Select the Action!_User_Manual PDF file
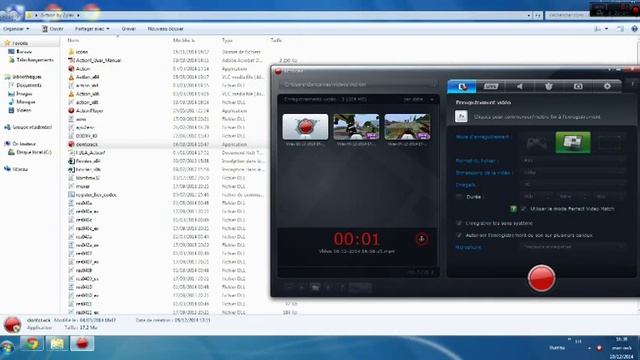This screenshot has width=640, height=360. click(95, 60)
